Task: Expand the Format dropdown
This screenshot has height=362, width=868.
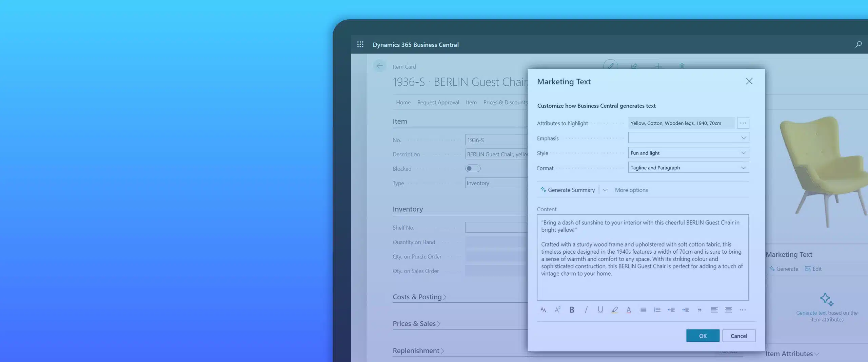Action: (688, 168)
